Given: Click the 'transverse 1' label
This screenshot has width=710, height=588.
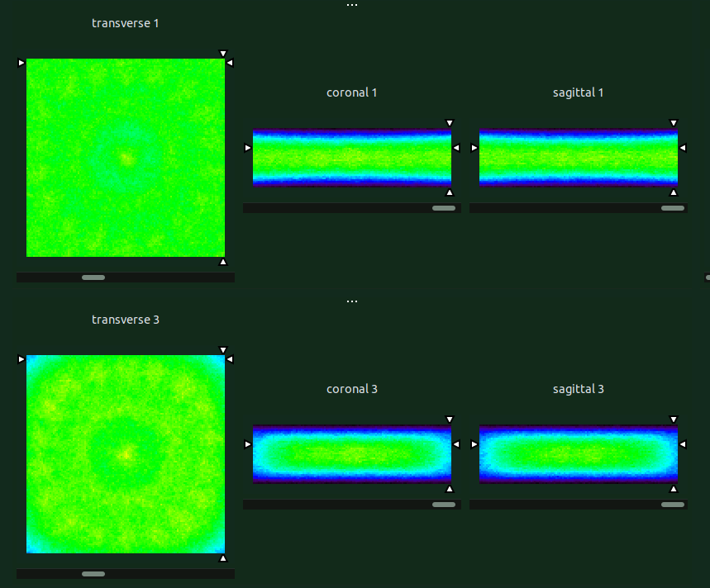Looking at the screenshot, I should [126, 23].
